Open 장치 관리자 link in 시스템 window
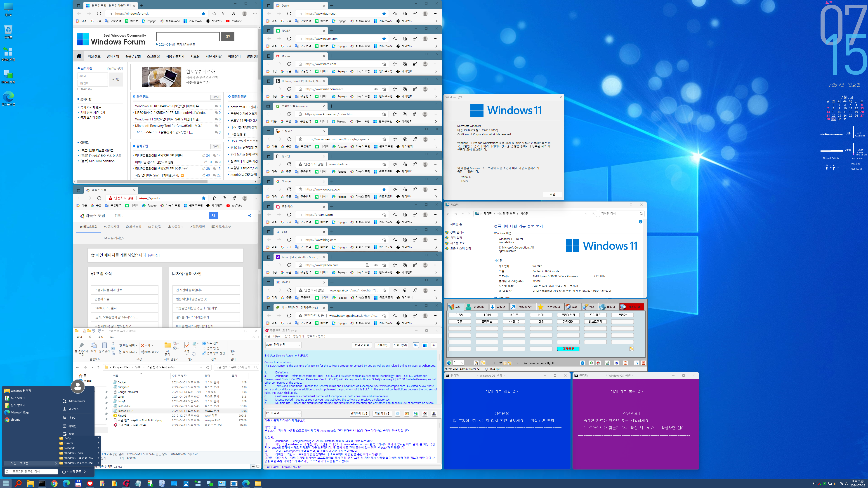 [x=457, y=232]
